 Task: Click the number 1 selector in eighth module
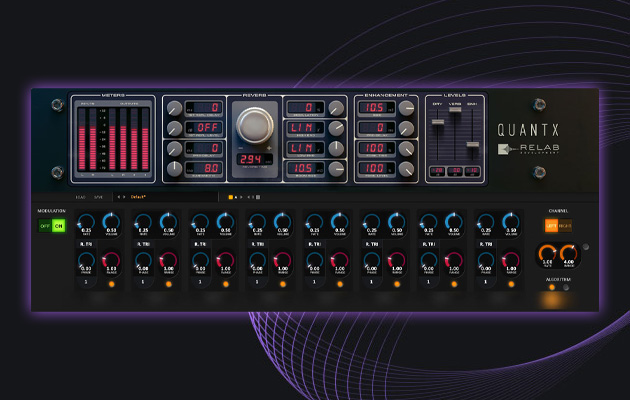(x=486, y=282)
